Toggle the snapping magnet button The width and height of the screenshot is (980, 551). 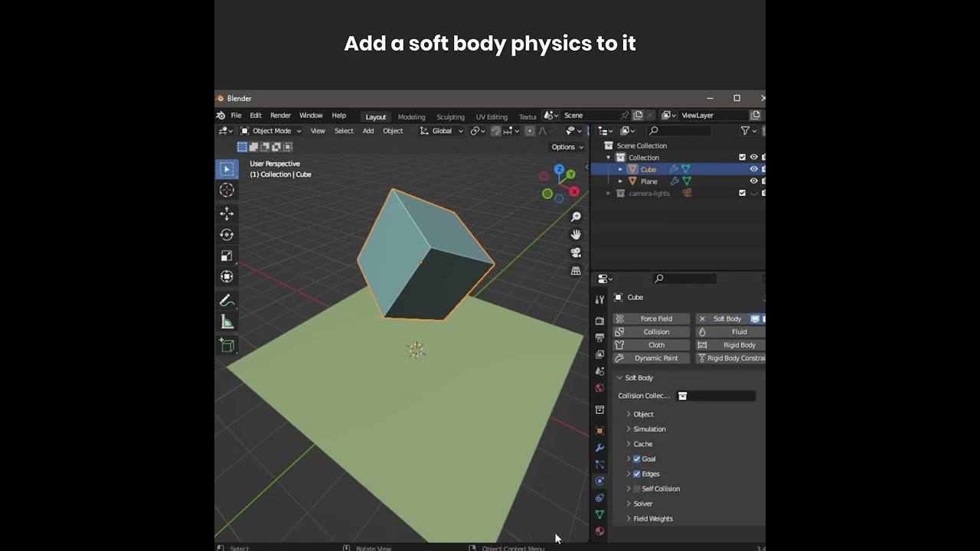(x=495, y=131)
